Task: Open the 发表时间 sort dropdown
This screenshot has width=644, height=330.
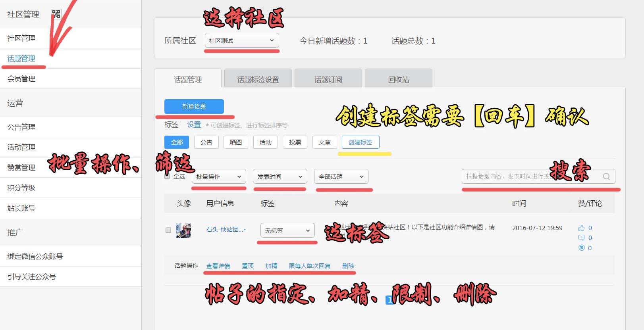Action: click(280, 177)
